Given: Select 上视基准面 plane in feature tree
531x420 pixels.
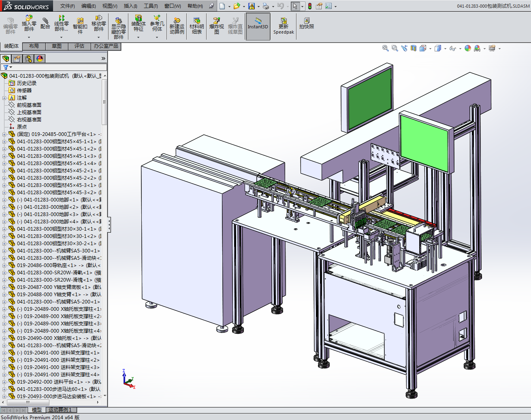Looking at the screenshot, I should (29, 112).
